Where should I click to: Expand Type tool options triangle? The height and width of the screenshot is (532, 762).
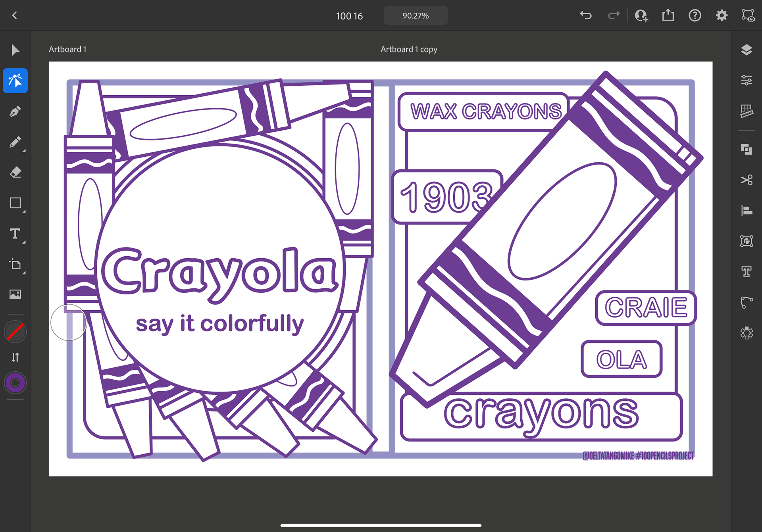24,242
